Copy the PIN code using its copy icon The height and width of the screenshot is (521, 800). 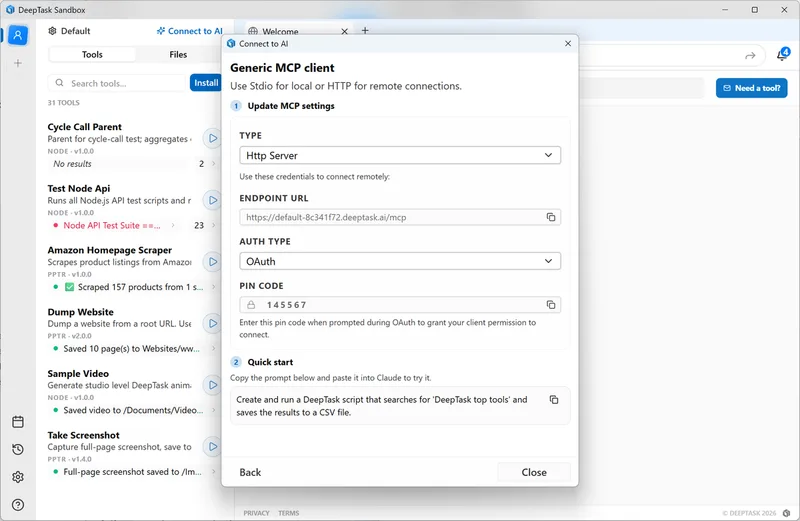(x=550, y=305)
